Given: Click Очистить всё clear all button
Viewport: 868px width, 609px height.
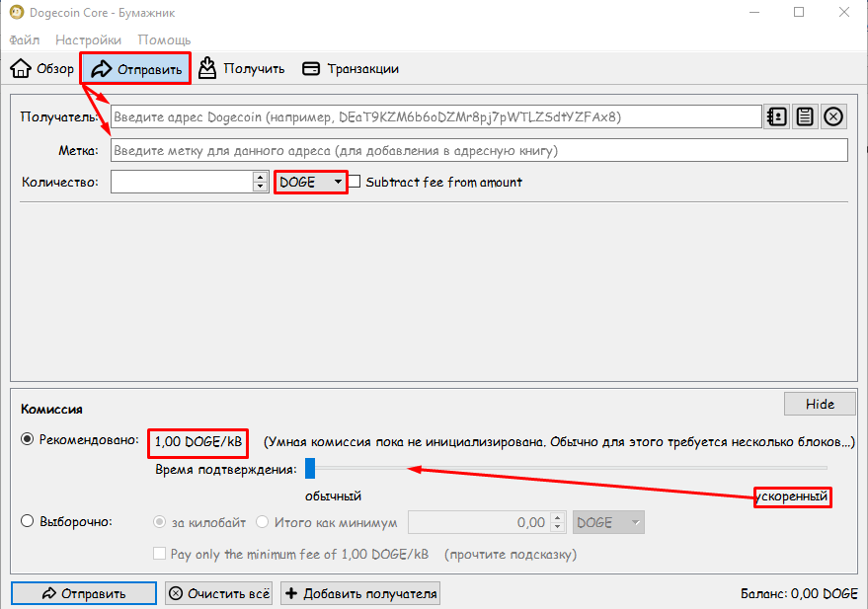Looking at the screenshot, I should [x=218, y=593].
